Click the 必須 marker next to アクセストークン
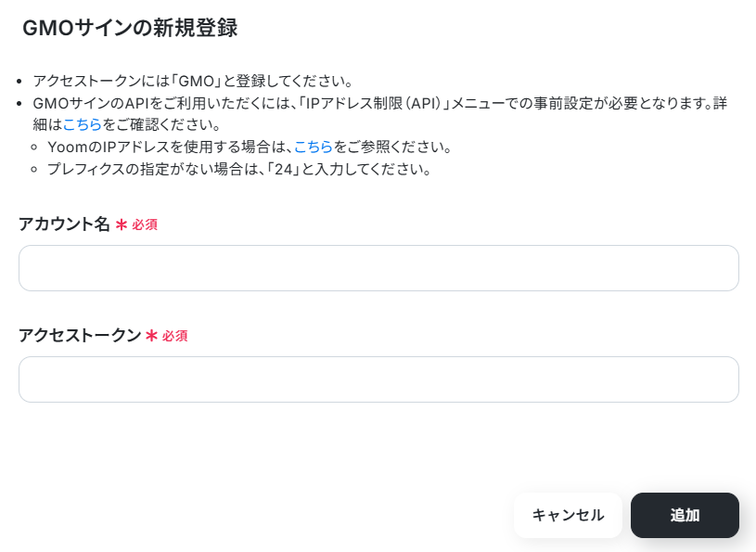 tap(175, 337)
